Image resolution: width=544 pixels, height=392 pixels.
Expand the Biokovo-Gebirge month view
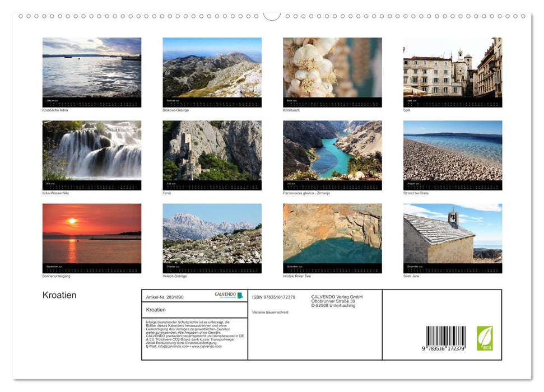click(212, 102)
